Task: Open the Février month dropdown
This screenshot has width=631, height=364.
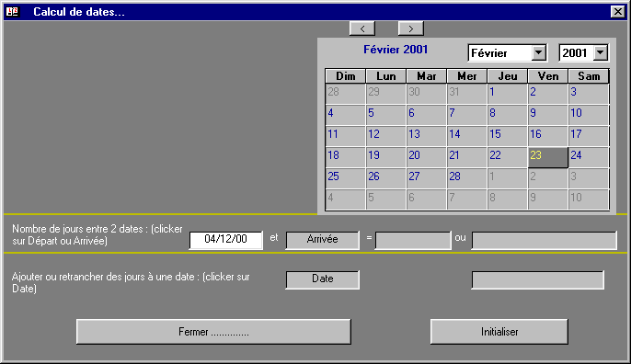Action: (x=538, y=52)
